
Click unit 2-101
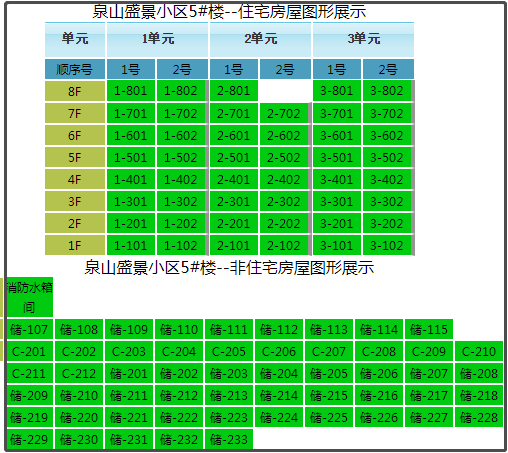point(234,246)
